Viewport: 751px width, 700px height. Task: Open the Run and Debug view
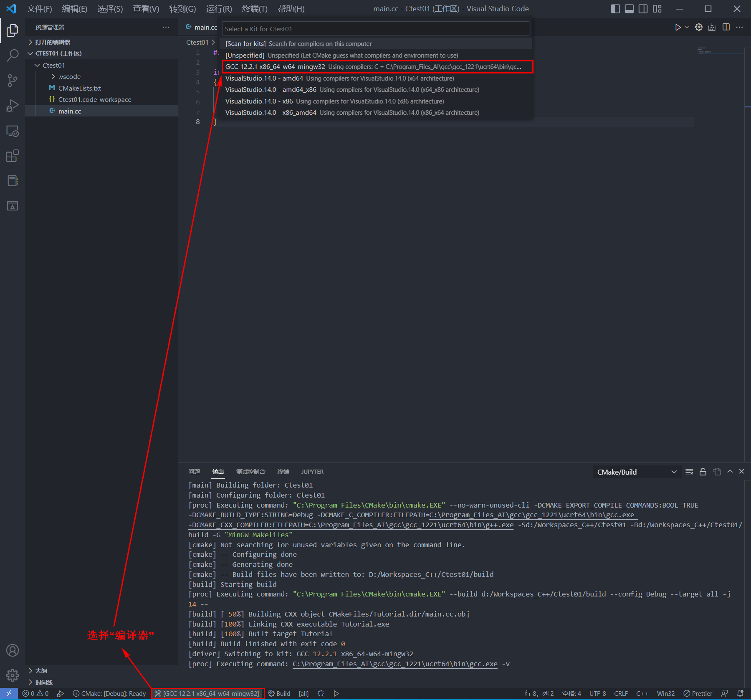tap(12, 105)
